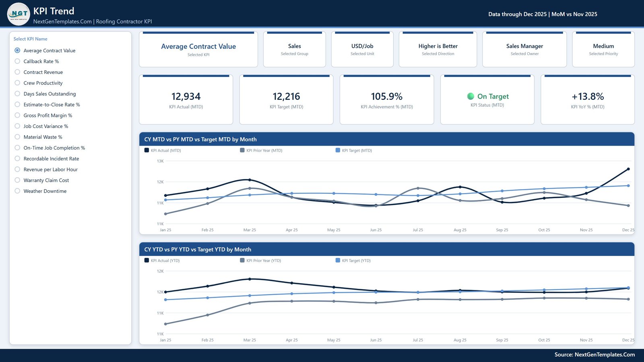Click the CY YTD vs PY YTD chart title

(198, 249)
